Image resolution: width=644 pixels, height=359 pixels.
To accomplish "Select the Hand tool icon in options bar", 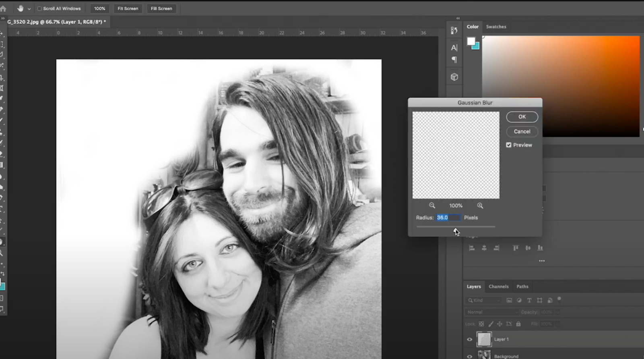I will [20, 8].
